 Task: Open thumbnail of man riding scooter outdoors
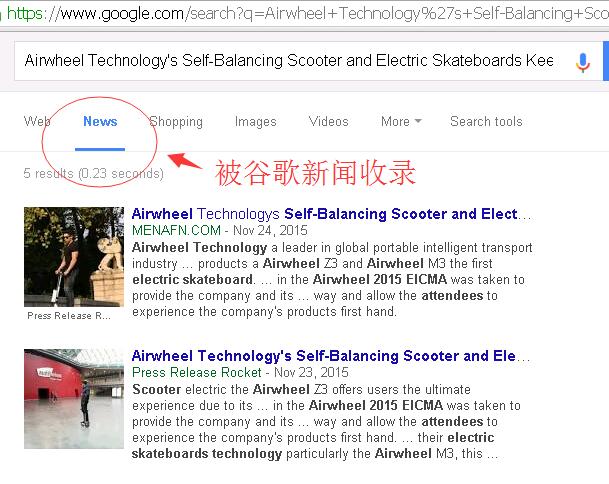[74, 257]
